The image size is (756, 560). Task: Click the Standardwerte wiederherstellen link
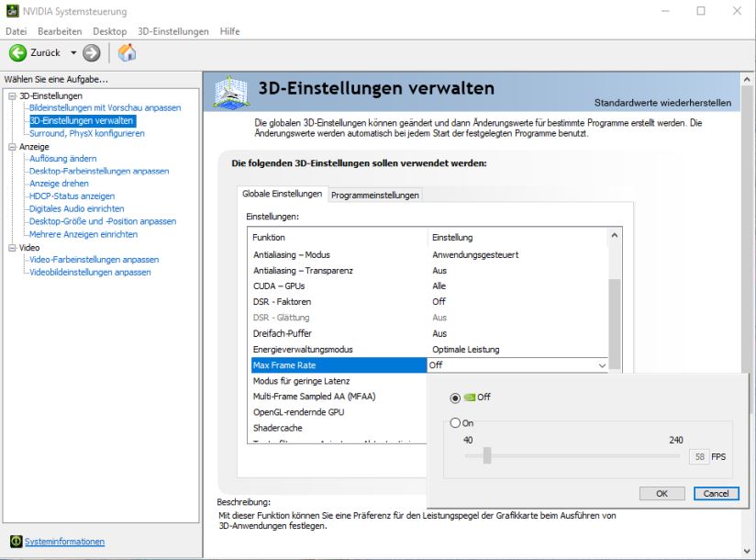click(x=662, y=103)
